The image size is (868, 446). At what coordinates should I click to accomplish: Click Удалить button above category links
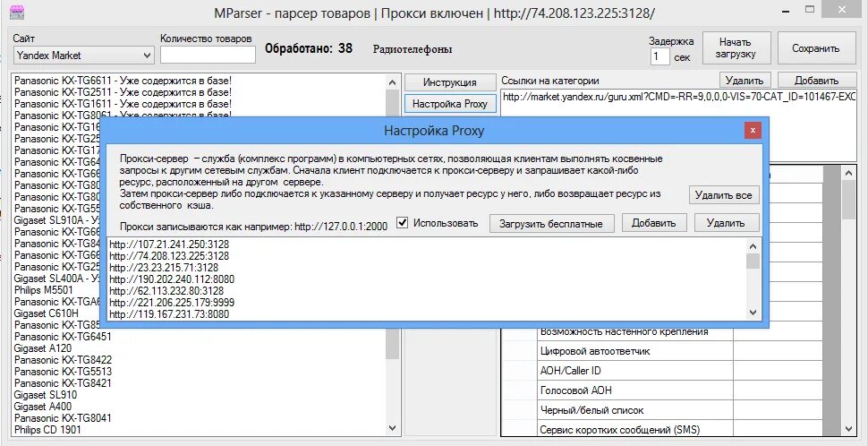click(745, 81)
